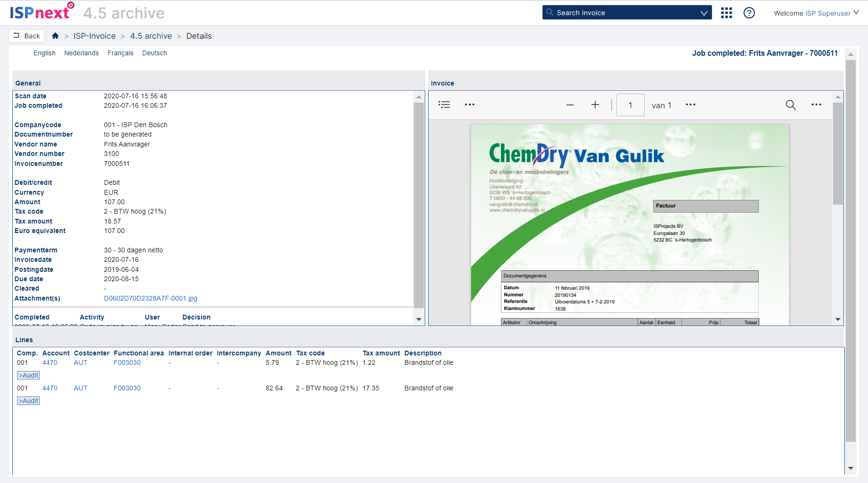The width and height of the screenshot is (868, 483).
Task: Zoom out the invoice with minus icon
Action: (570, 105)
